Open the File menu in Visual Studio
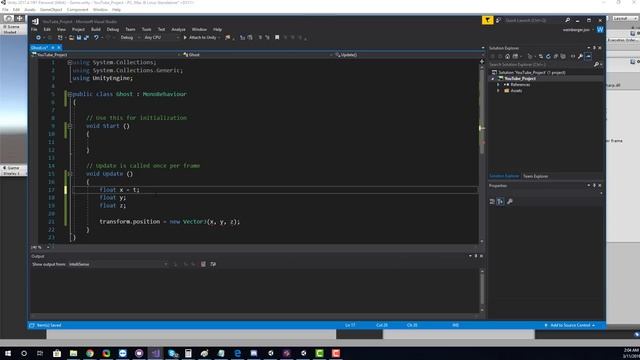640x360 pixels. [x=34, y=29]
